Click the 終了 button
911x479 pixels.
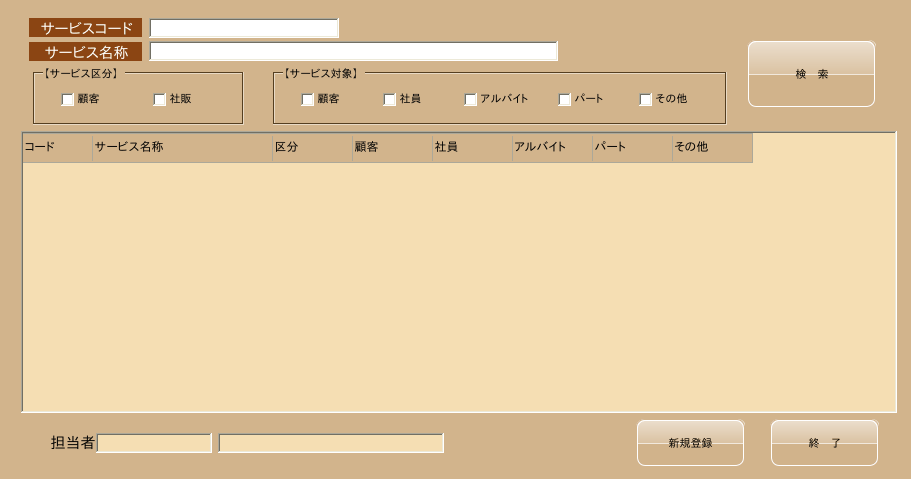click(x=824, y=443)
